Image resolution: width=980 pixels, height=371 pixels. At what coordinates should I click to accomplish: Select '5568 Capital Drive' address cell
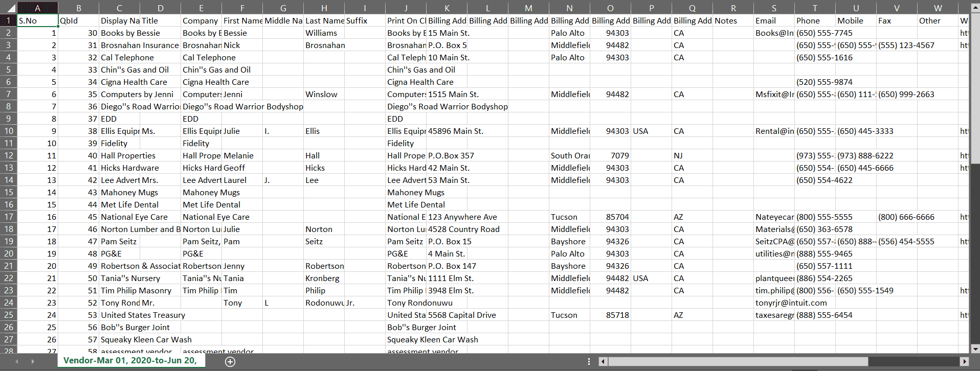click(447, 315)
